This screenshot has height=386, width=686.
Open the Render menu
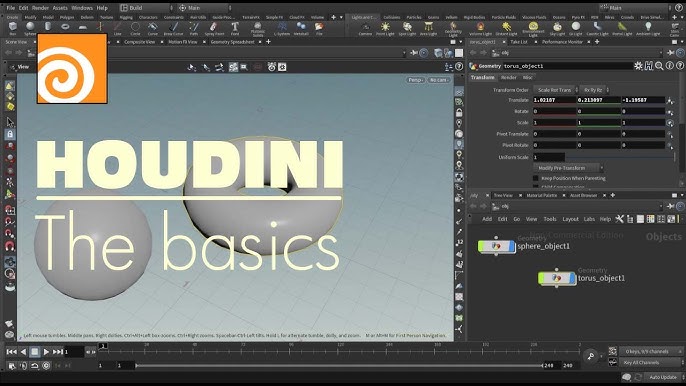pyautogui.click(x=40, y=8)
